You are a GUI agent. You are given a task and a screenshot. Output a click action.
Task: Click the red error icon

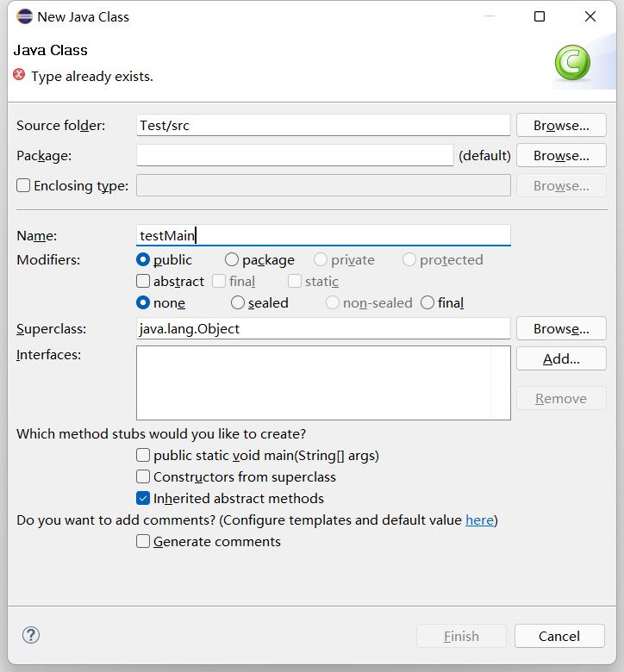(x=20, y=76)
